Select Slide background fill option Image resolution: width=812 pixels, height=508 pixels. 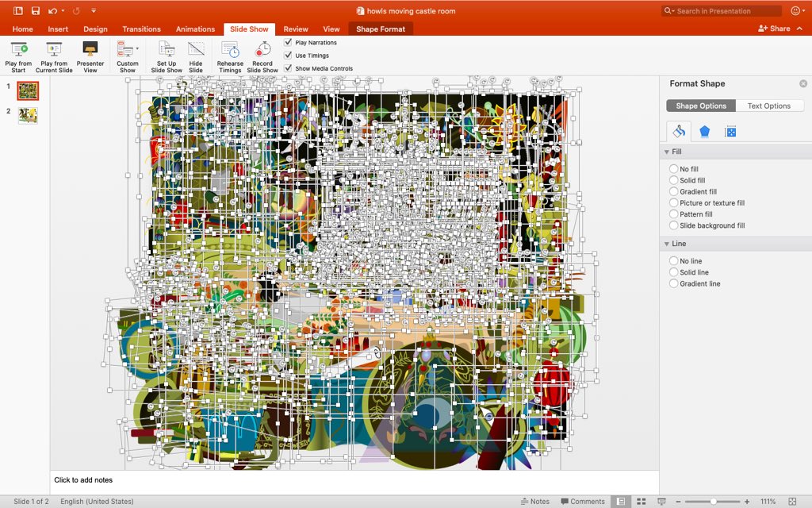(x=673, y=225)
